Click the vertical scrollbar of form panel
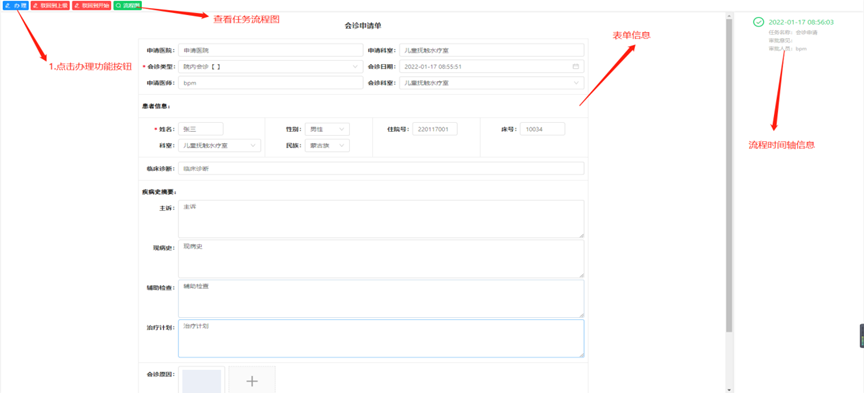 (729, 176)
